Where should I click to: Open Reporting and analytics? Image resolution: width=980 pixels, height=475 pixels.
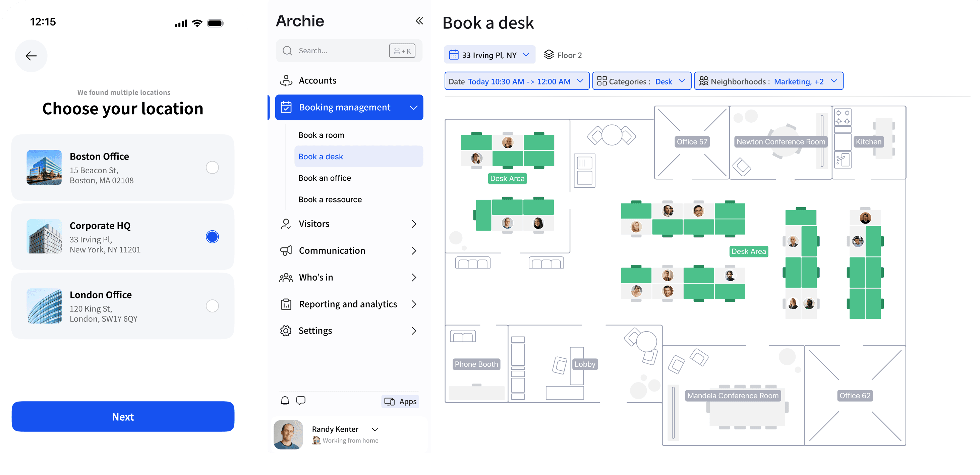point(347,304)
